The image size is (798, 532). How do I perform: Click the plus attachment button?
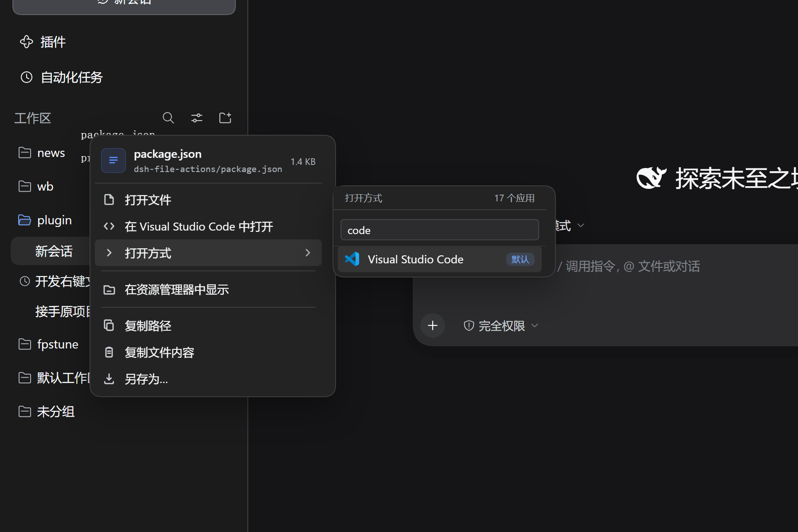pyautogui.click(x=433, y=326)
